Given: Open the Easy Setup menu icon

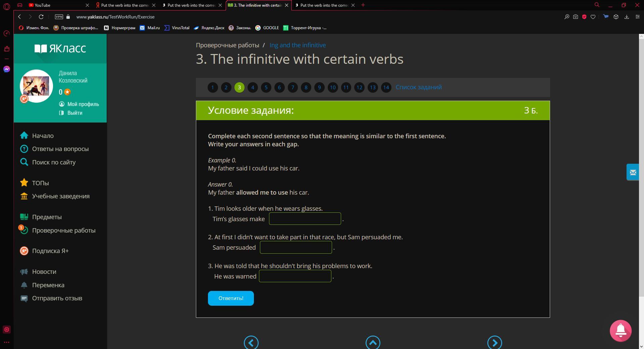Looking at the screenshot, I should point(638,17).
